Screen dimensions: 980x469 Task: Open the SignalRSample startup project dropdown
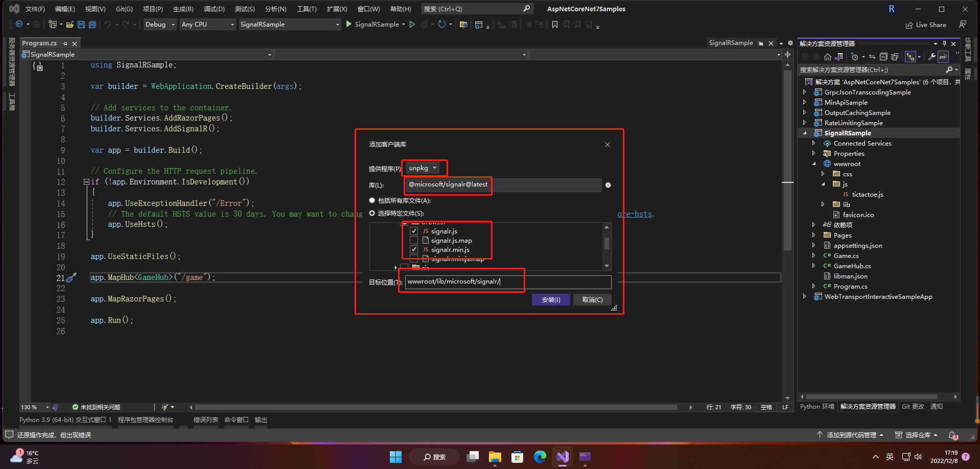290,24
